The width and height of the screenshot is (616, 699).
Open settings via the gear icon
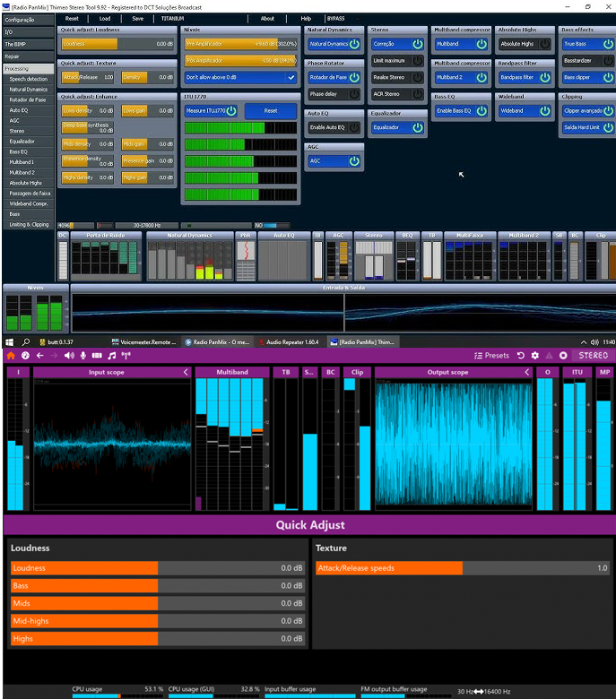[x=535, y=356]
